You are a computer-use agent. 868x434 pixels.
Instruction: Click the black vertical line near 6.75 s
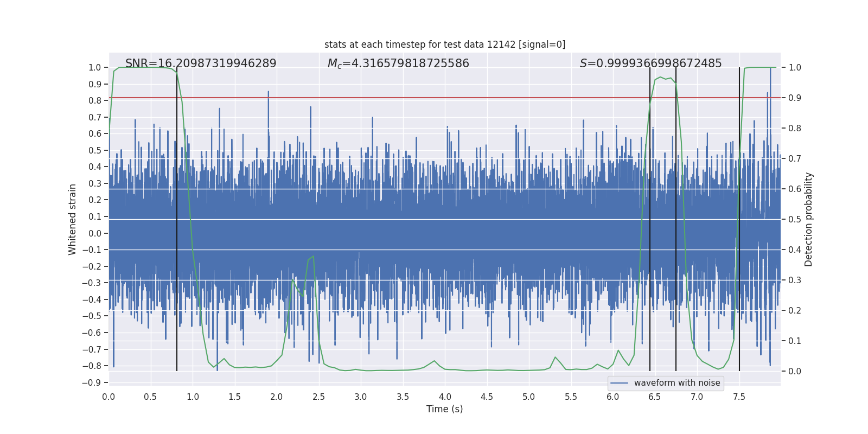[x=676, y=217]
